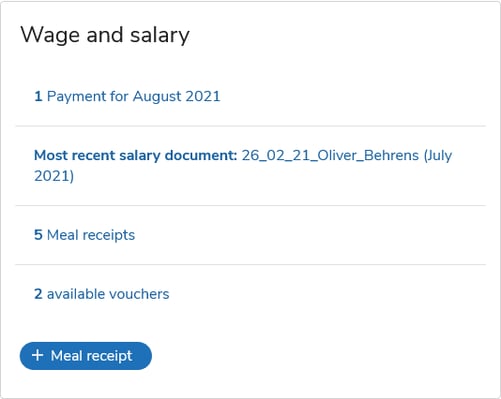Open Payment for August 2021 link

(127, 96)
